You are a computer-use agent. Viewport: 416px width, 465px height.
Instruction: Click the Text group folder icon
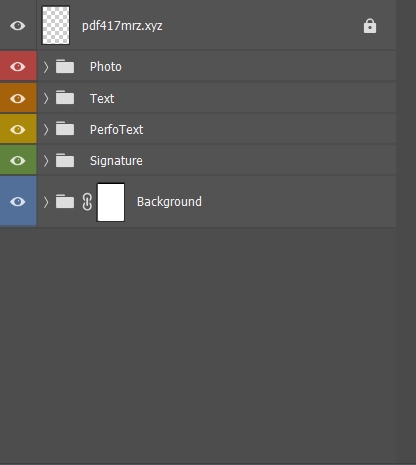[65, 97]
